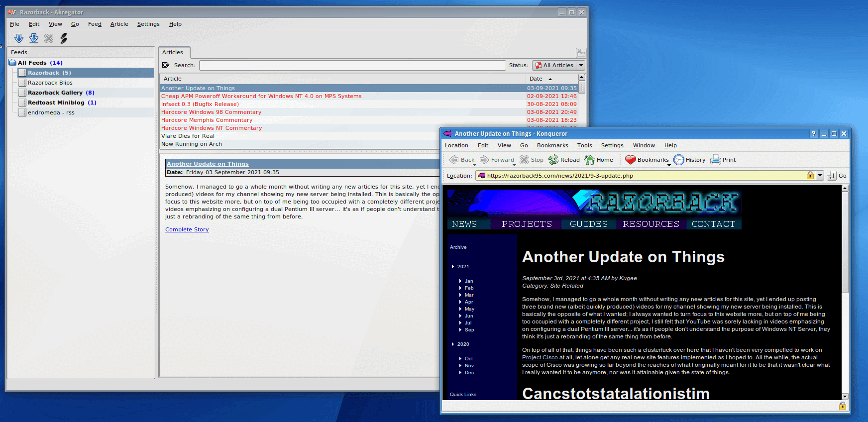Follow the Complete Story link

click(x=187, y=229)
